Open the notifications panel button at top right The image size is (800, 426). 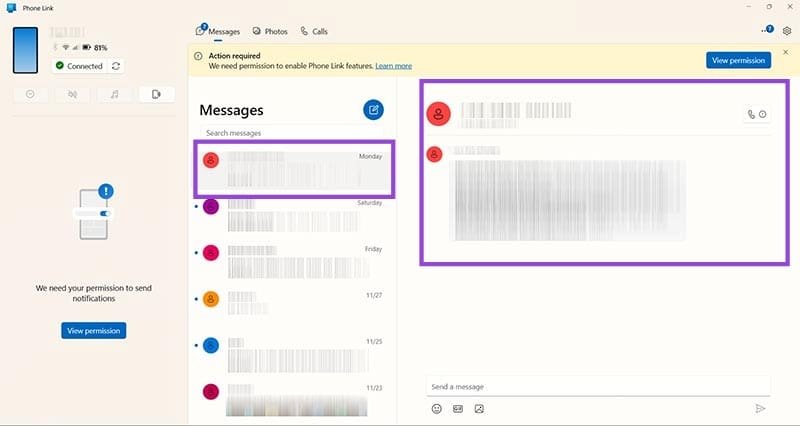click(767, 30)
